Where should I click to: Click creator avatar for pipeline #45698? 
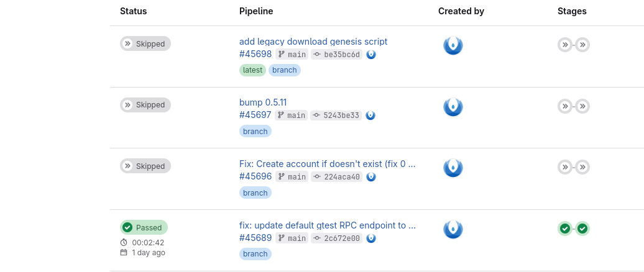point(453,45)
